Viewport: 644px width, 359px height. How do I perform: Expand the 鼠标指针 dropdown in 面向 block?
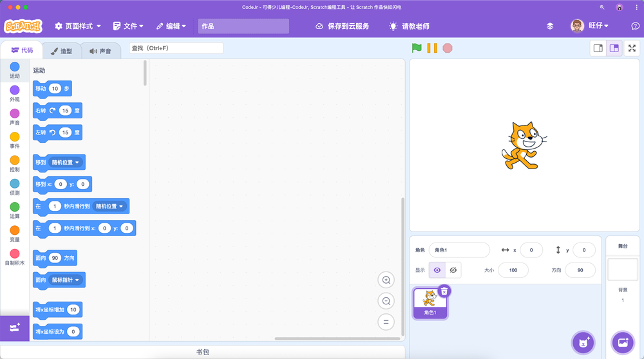(x=66, y=281)
